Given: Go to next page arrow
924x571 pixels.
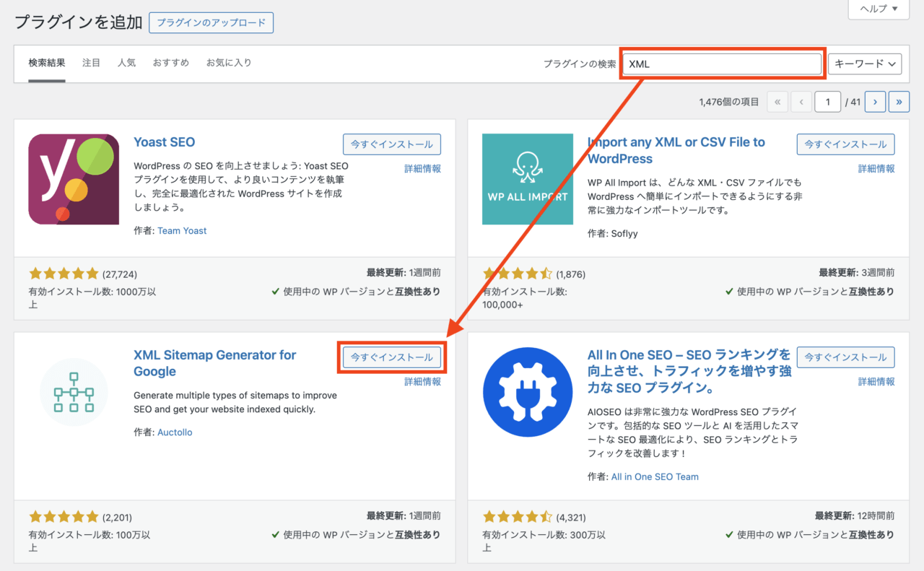Looking at the screenshot, I should pos(875,103).
